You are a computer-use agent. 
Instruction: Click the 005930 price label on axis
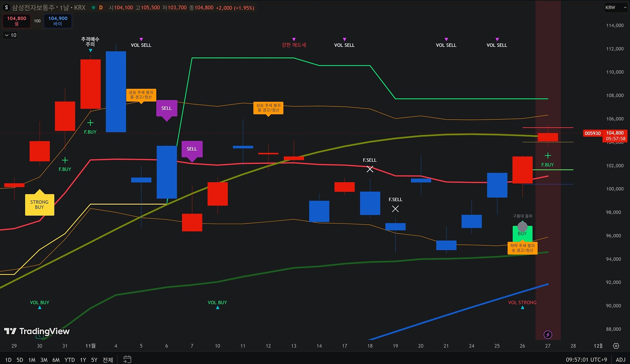(x=592, y=133)
